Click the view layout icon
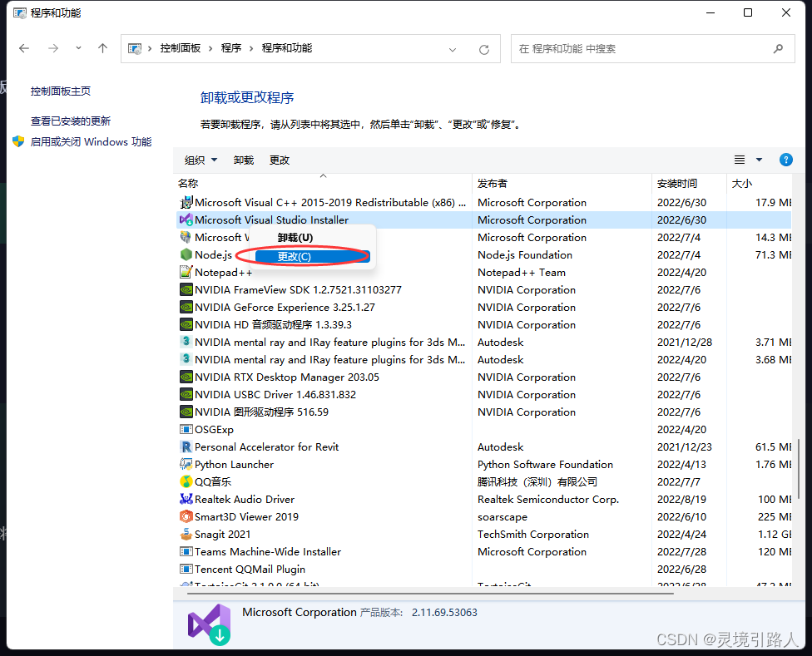Viewport: 812px width, 656px height. [740, 160]
